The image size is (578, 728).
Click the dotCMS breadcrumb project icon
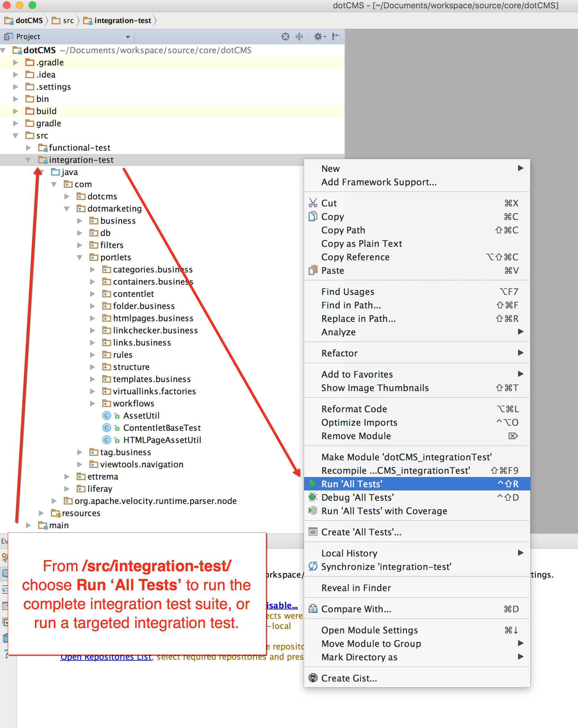click(x=9, y=21)
